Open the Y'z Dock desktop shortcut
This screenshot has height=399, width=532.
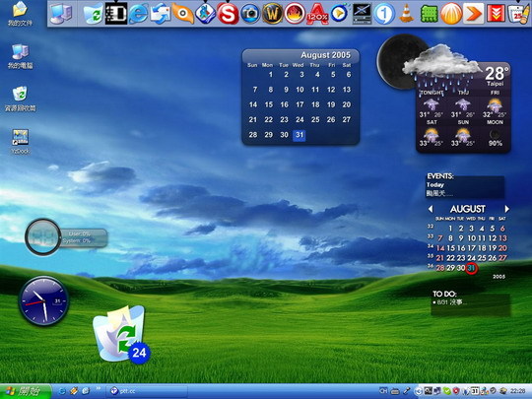(20, 142)
